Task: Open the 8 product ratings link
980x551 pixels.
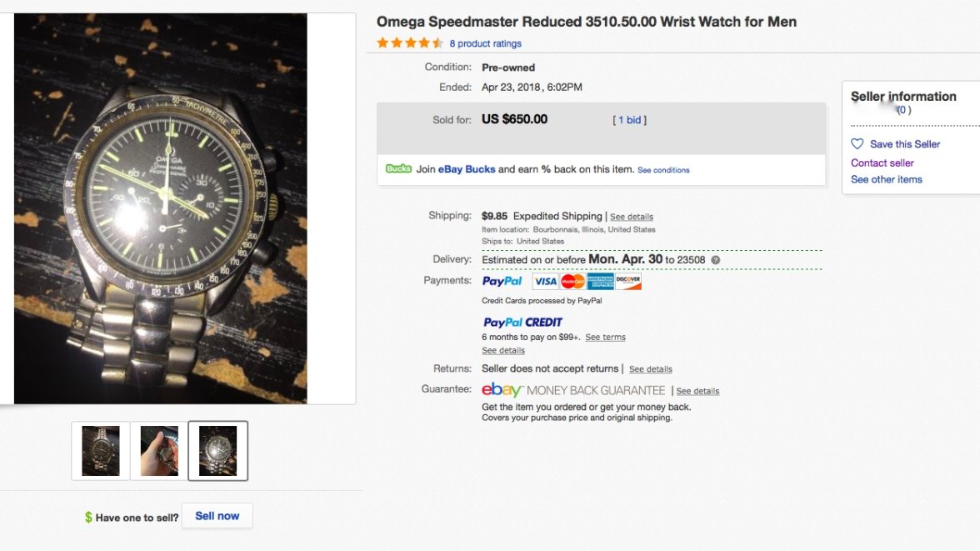Action: click(x=485, y=43)
